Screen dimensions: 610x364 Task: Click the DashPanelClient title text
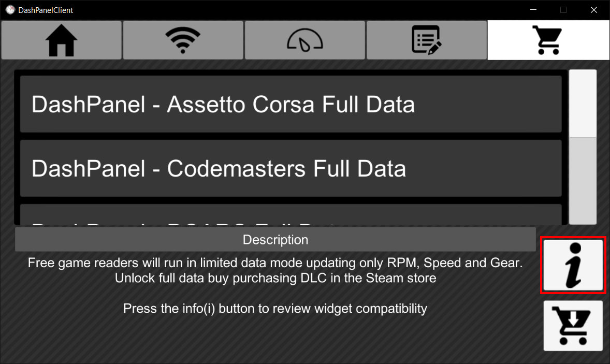tap(46, 10)
